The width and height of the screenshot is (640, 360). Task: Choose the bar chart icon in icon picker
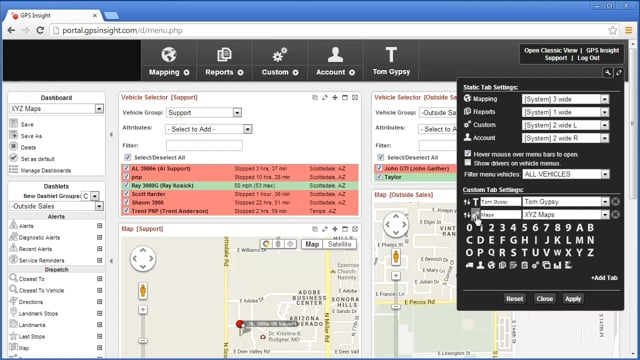pos(557,265)
